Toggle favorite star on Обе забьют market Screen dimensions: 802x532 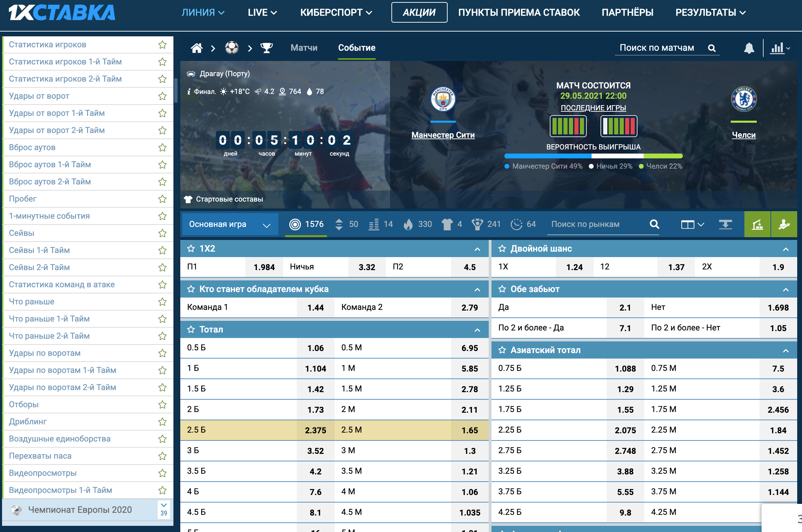point(502,289)
